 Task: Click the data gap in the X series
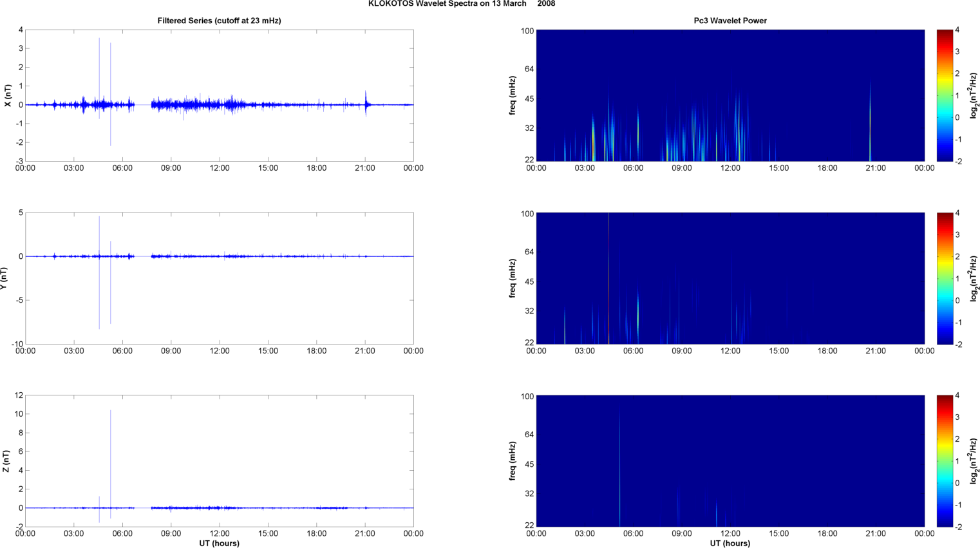[x=143, y=104]
